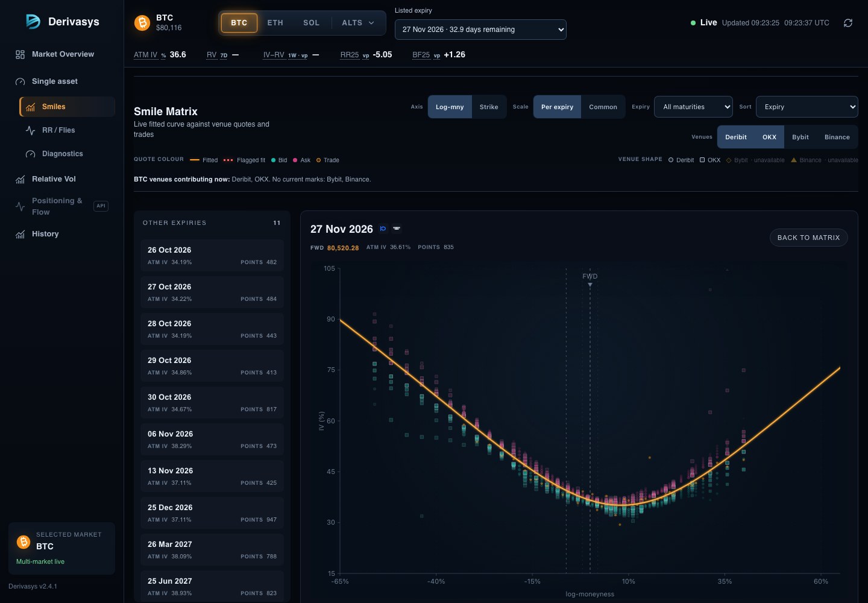Viewport: 868px width, 603px height.
Task: Set scale to Common
Action: click(603, 107)
